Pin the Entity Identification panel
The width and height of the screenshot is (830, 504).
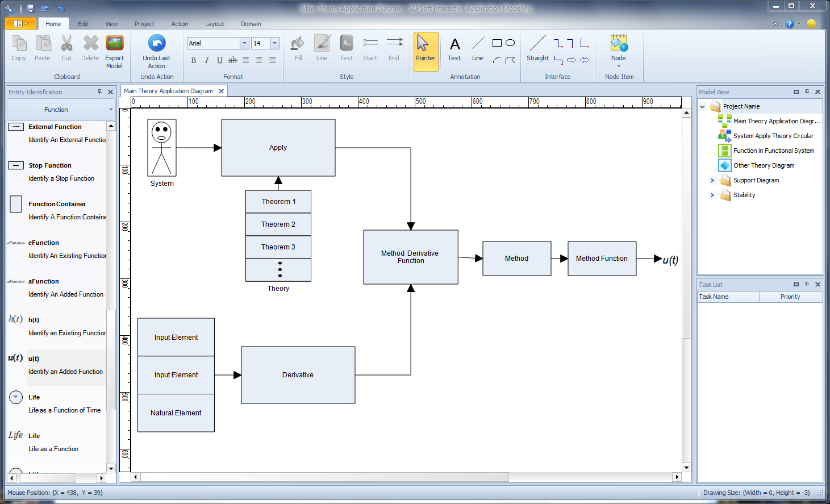click(100, 91)
